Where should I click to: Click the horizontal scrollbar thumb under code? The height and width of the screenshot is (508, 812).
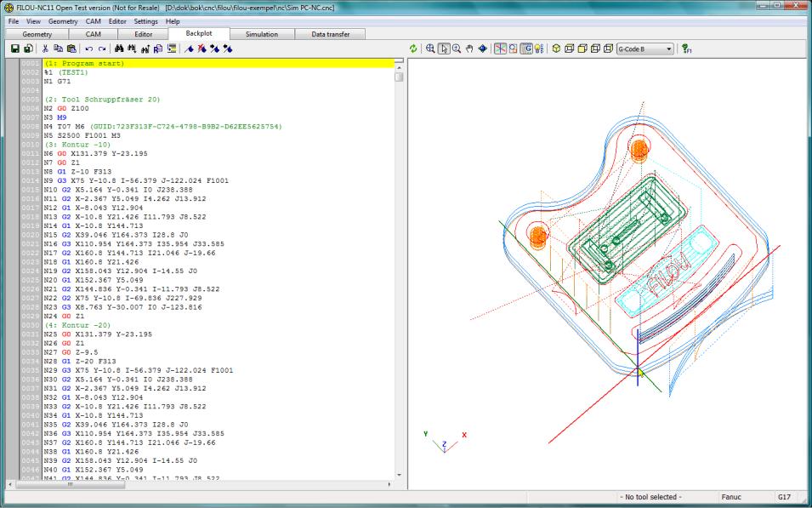[70, 485]
